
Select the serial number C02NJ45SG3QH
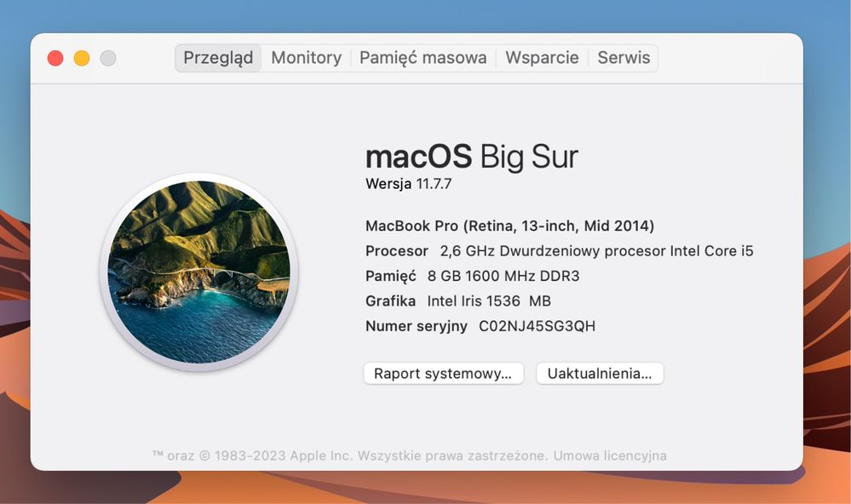coord(537,326)
